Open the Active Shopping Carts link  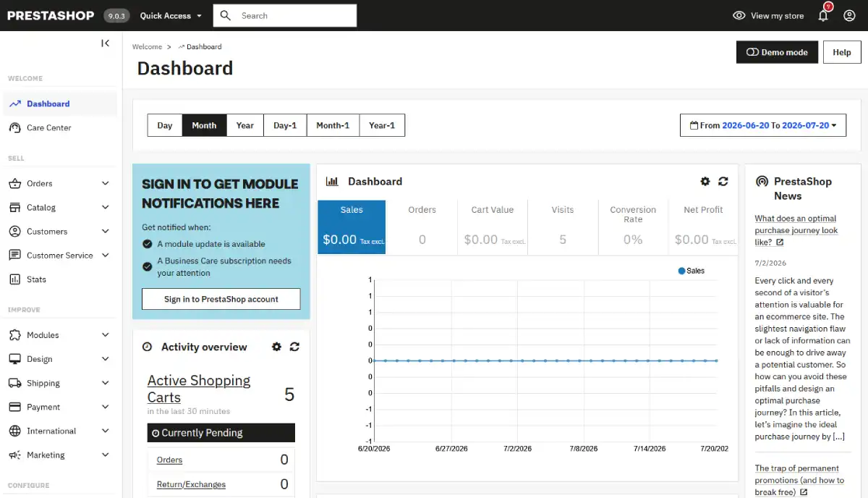pyautogui.click(x=199, y=389)
